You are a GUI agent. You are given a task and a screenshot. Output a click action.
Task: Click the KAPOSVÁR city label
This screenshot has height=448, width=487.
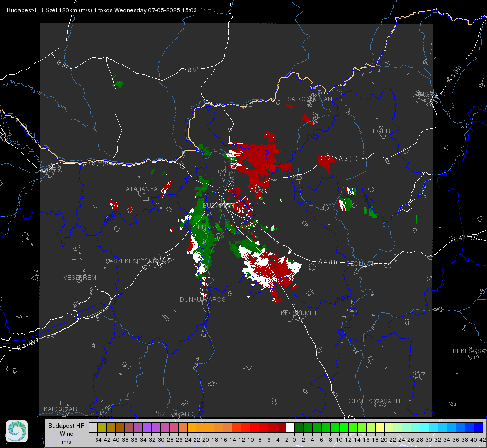(60, 409)
